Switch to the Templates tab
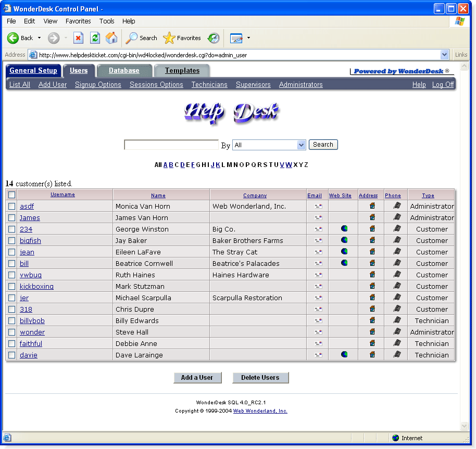This screenshot has width=476, height=449. pos(182,70)
